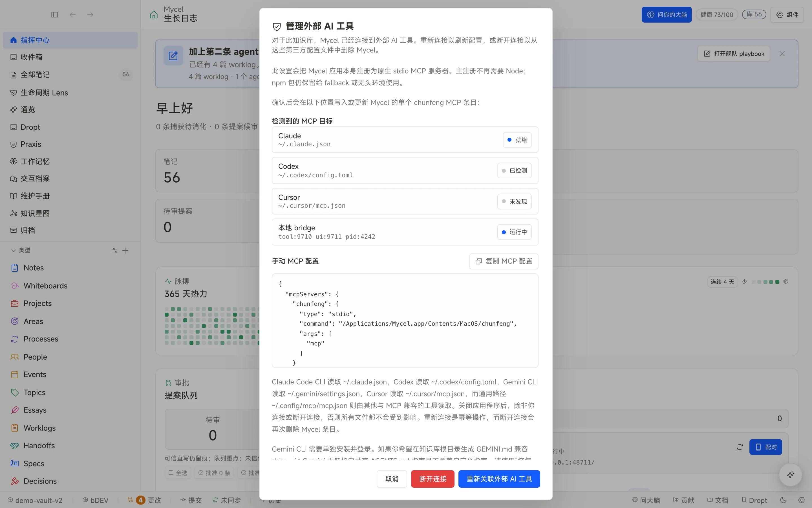Open the 健康 73/100 indicator
The width and height of the screenshot is (812, 508).
tap(717, 14)
